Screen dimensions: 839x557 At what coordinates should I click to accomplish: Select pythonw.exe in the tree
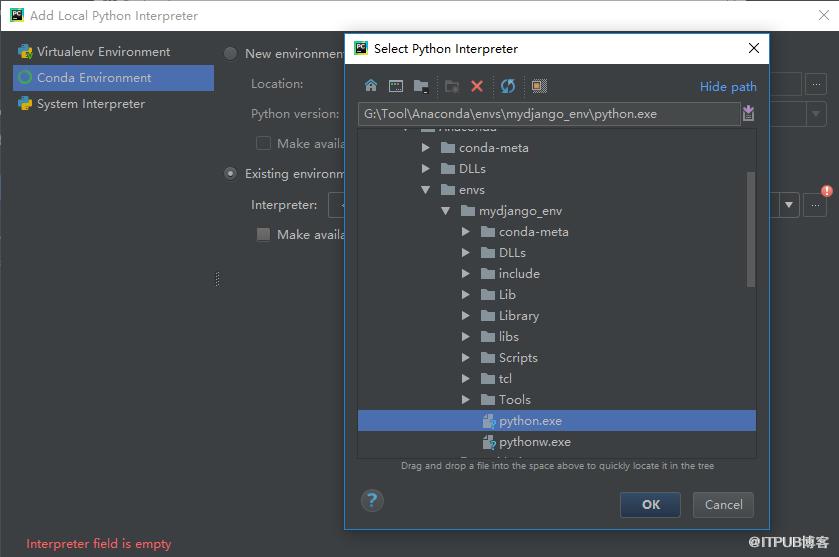point(556,442)
